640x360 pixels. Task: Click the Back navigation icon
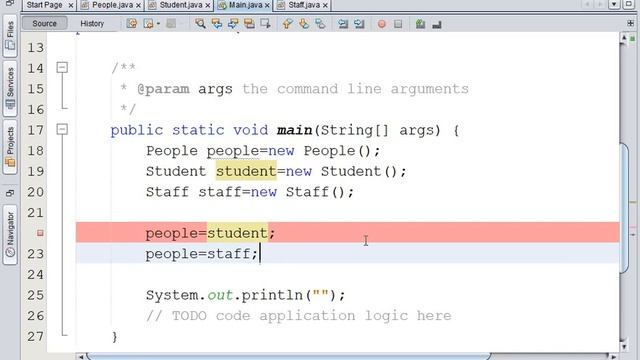[x=148, y=24]
